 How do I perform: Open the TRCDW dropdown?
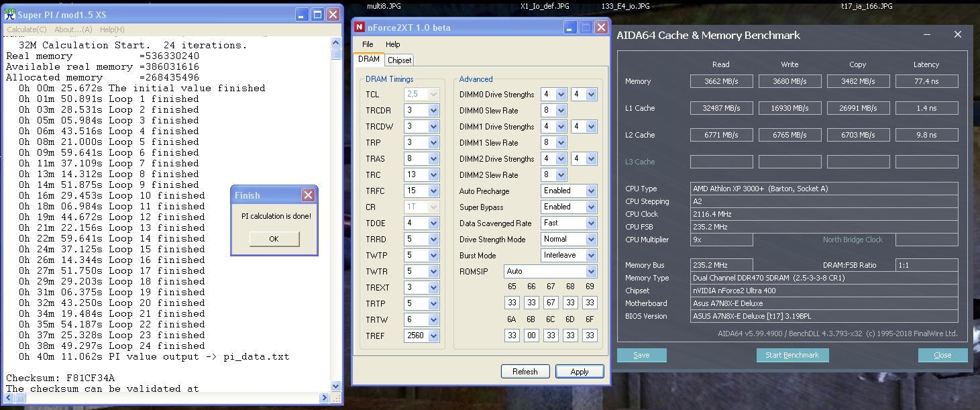pos(433,127)
